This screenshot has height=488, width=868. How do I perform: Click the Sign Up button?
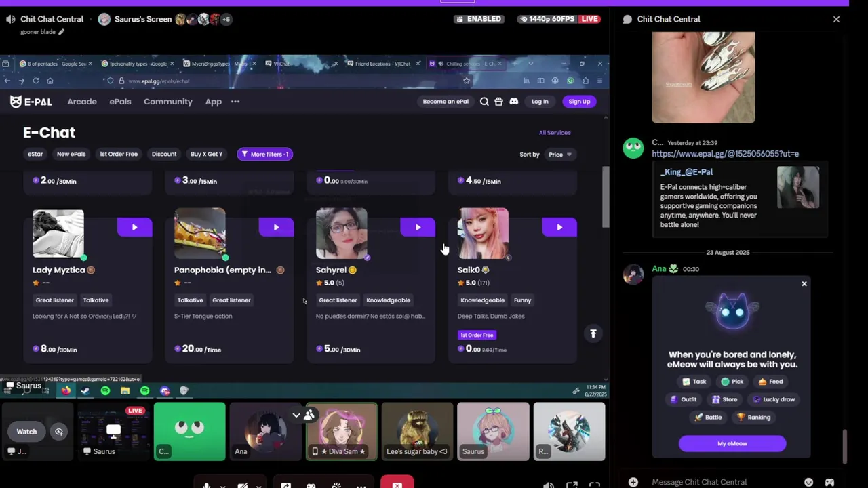[x=579, y=102]
